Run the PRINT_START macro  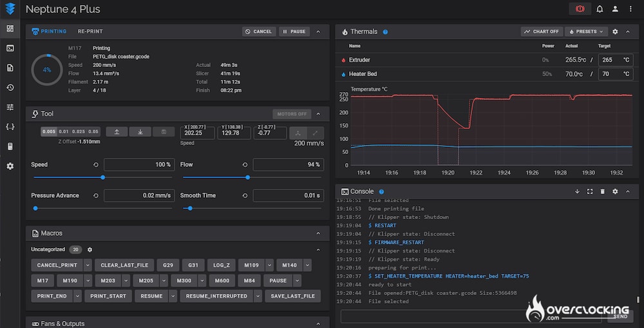(108, 296)
